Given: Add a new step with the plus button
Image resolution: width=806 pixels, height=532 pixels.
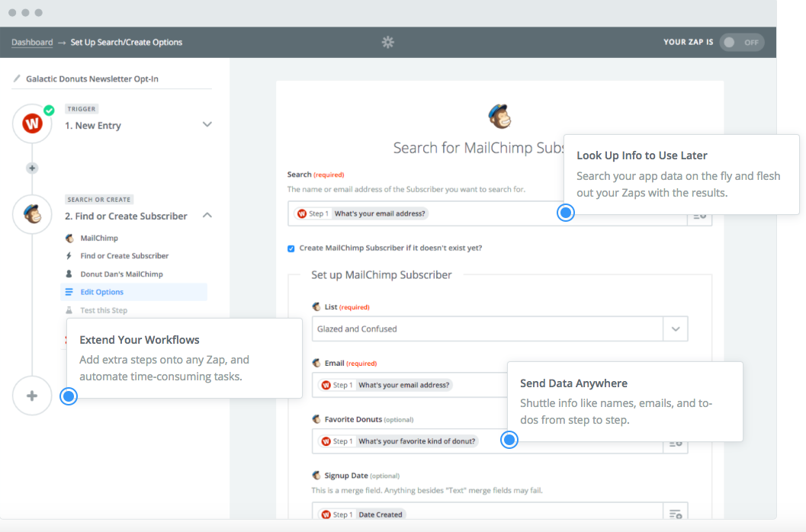Looking at the screenshot, I should point(32,396).
